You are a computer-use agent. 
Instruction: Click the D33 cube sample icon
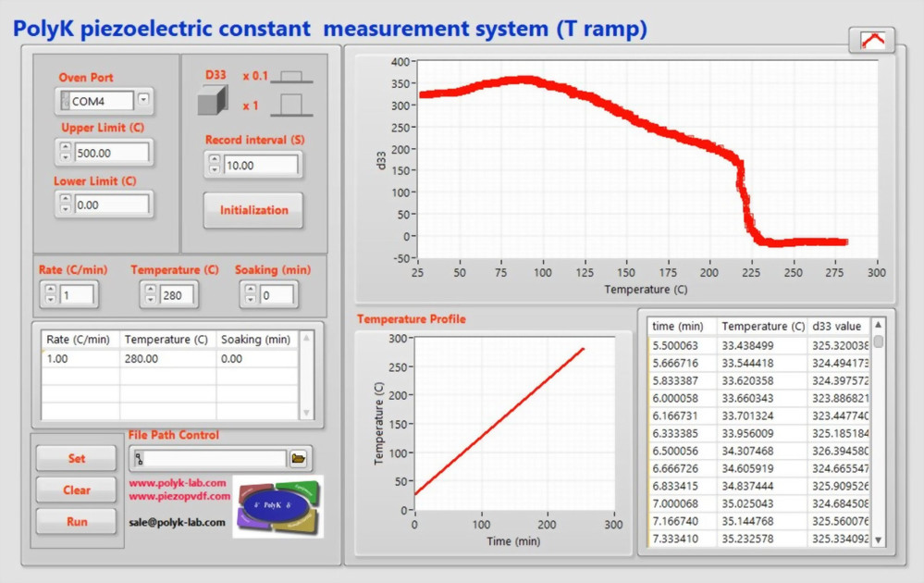pyautogui.click(x=212, y=100)
